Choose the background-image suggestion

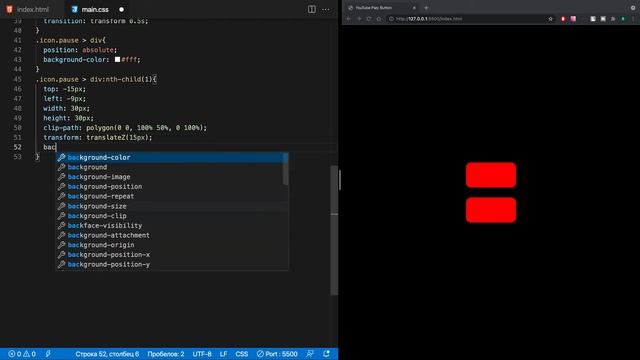click(171, 177)
